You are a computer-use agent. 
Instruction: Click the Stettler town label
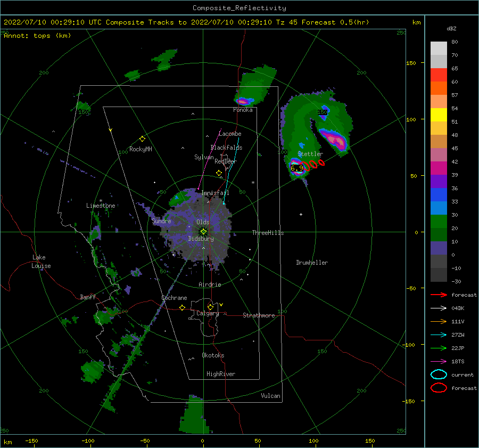[x=310, y=154]
